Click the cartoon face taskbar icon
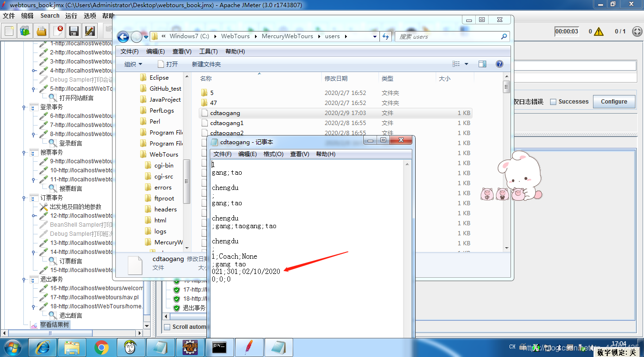The image size is (644, 357). [131, 347]
